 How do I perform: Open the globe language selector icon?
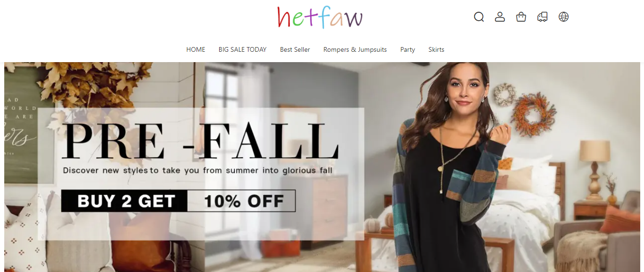tap(563, 17)
